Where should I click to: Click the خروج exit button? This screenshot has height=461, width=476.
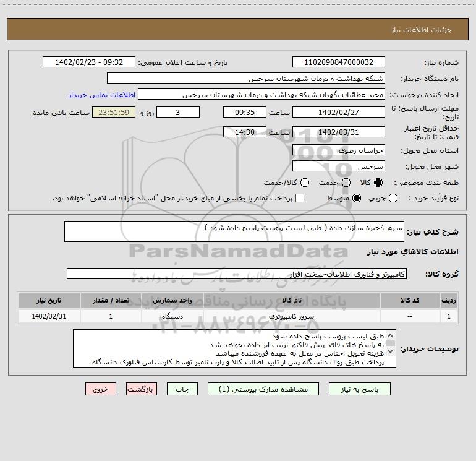pos(101,389)
